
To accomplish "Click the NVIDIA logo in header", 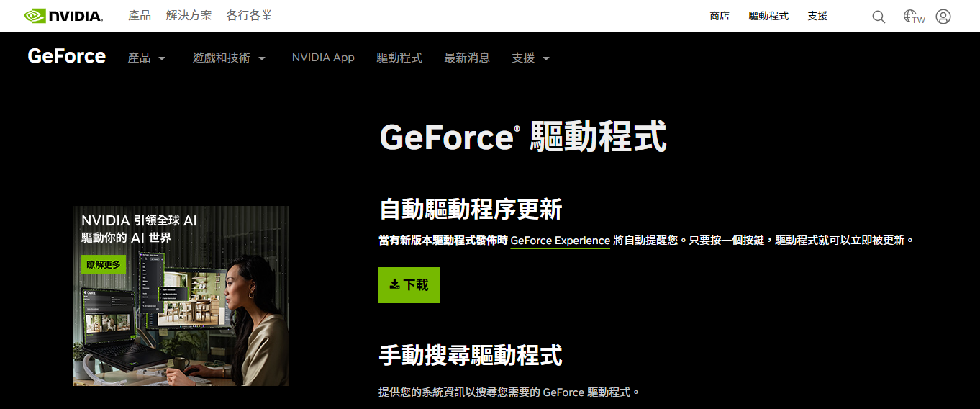I will [x=63, y=16].
